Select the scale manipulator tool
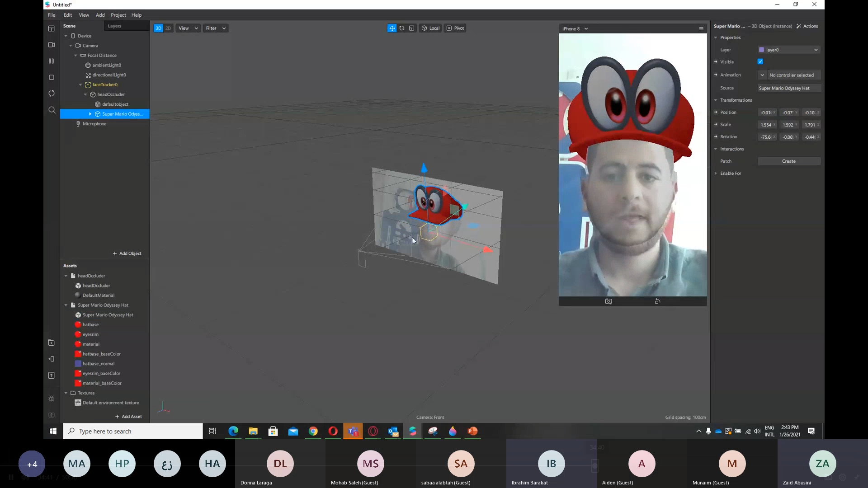 (x=411, y=28)
